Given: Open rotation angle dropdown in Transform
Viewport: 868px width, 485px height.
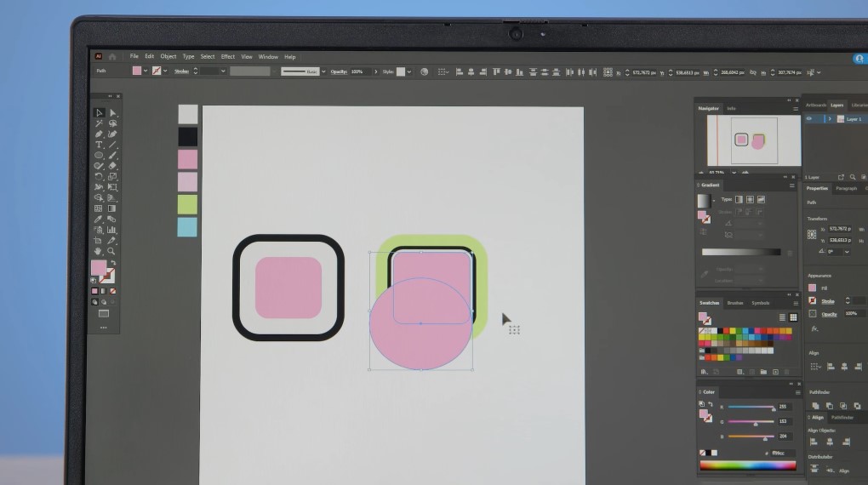Looking at the screenshot, I should tap(847, 251).
